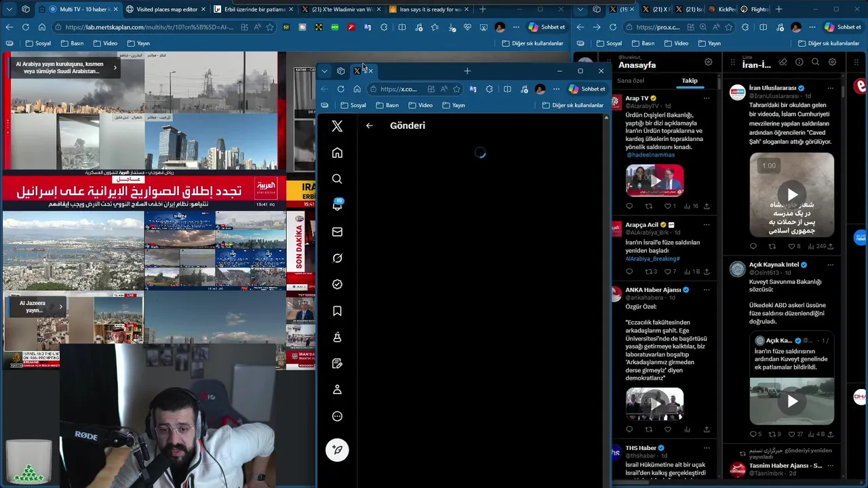This screenshot has width=868, height=488.
Task: Play Açık Kaynak Intel Kuwait video
Action: click(792, 401)
